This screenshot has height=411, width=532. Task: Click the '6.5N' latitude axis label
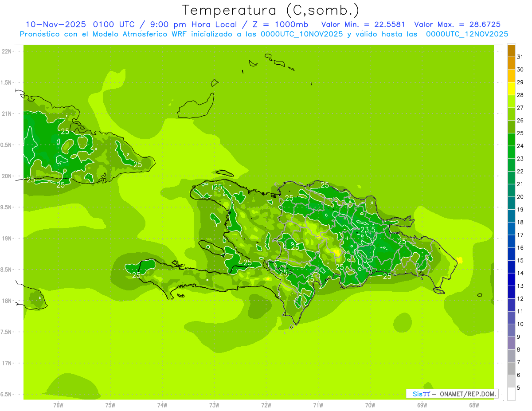point(7,395)
